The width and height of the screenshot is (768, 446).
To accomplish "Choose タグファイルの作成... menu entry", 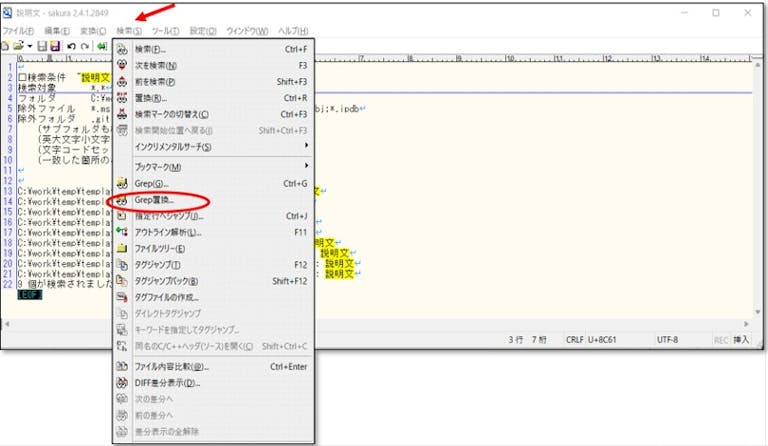I will 214,297.
